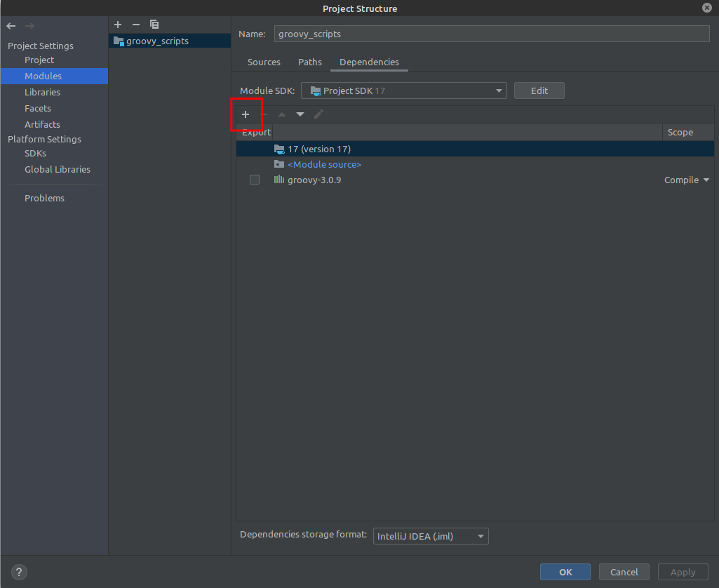719x588 pixels.
Task: Open Facets settings
Action: tap(38, 108)
